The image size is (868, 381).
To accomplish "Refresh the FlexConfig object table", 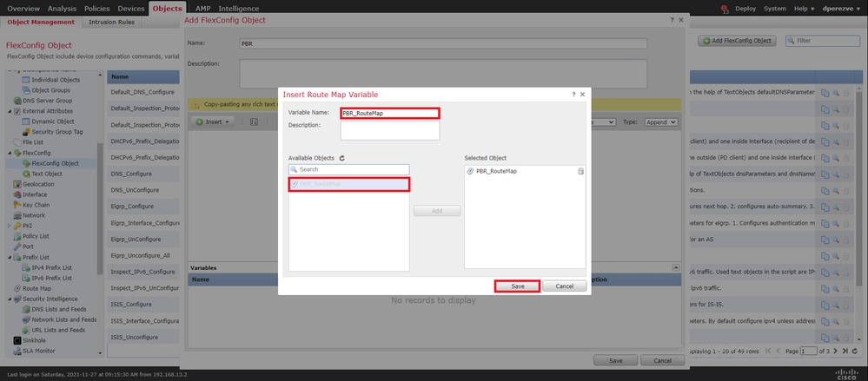I will point(855,351).
